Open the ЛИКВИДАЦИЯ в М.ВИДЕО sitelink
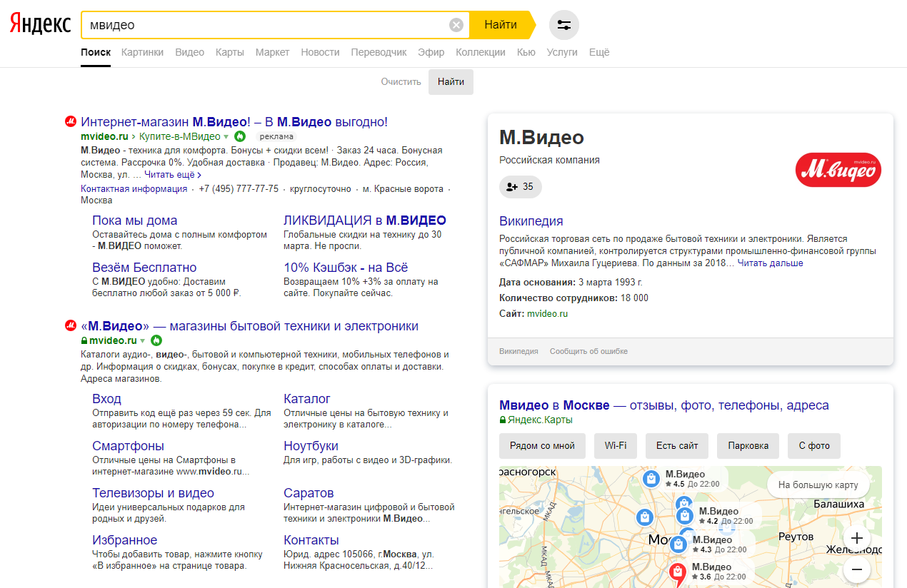 [365, 220]
